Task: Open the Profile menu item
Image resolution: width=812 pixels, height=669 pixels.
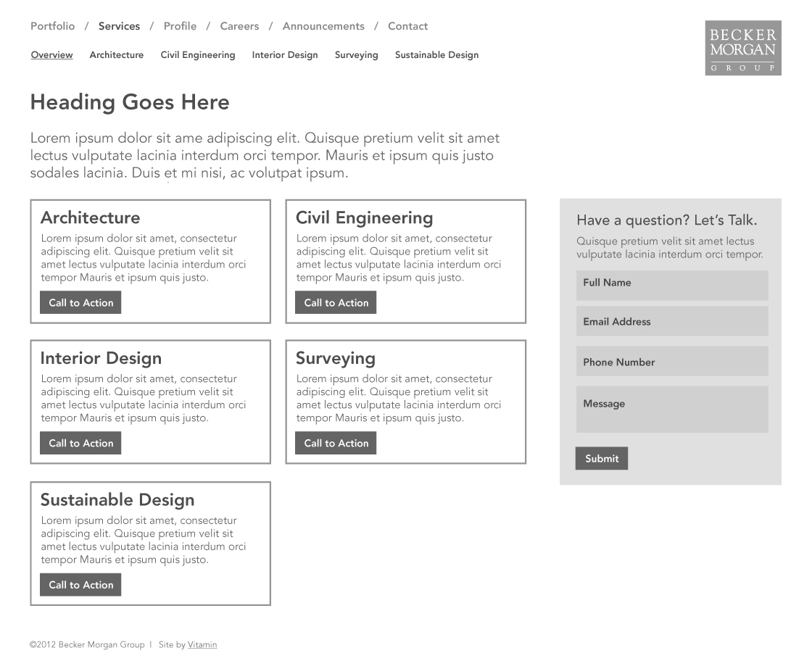Action: click(180, 26)
